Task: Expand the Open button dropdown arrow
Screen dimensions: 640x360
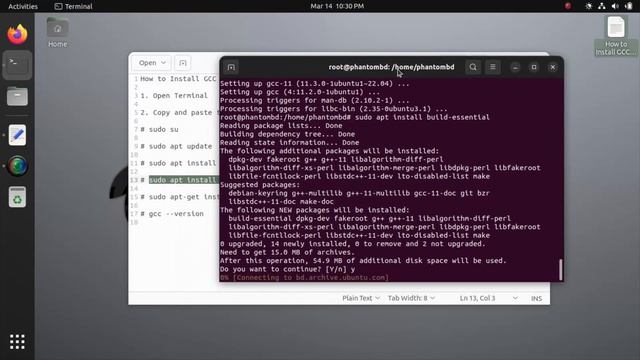Action: [x=164, y=63]
